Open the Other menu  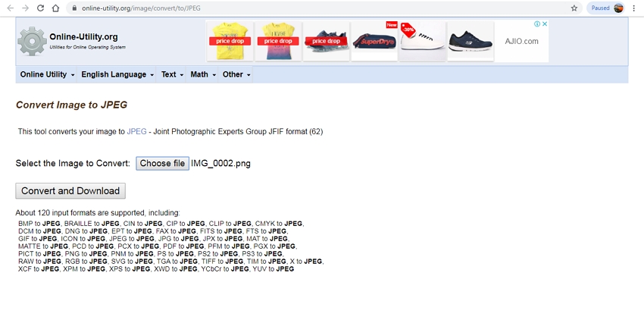coord(236,75)
